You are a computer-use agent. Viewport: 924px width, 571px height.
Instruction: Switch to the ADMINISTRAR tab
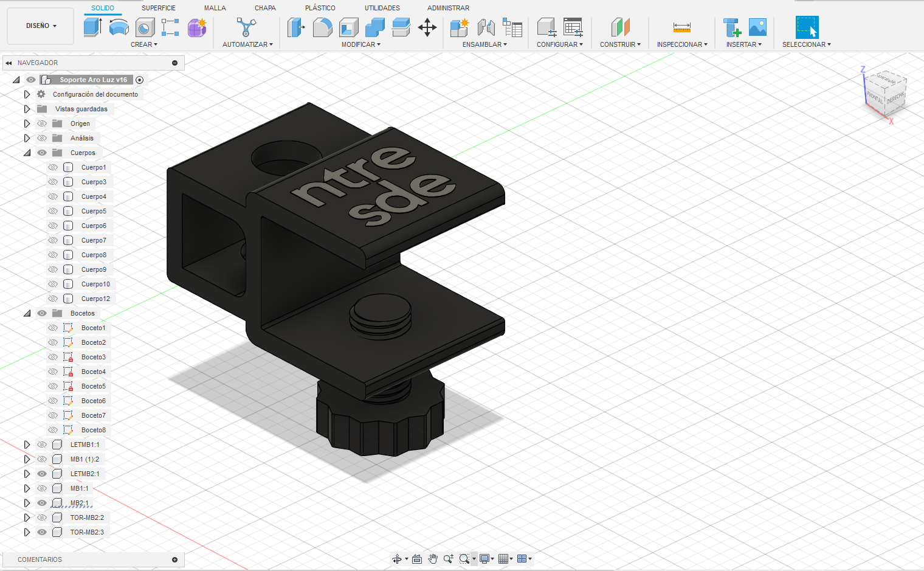tap(449, 8)
